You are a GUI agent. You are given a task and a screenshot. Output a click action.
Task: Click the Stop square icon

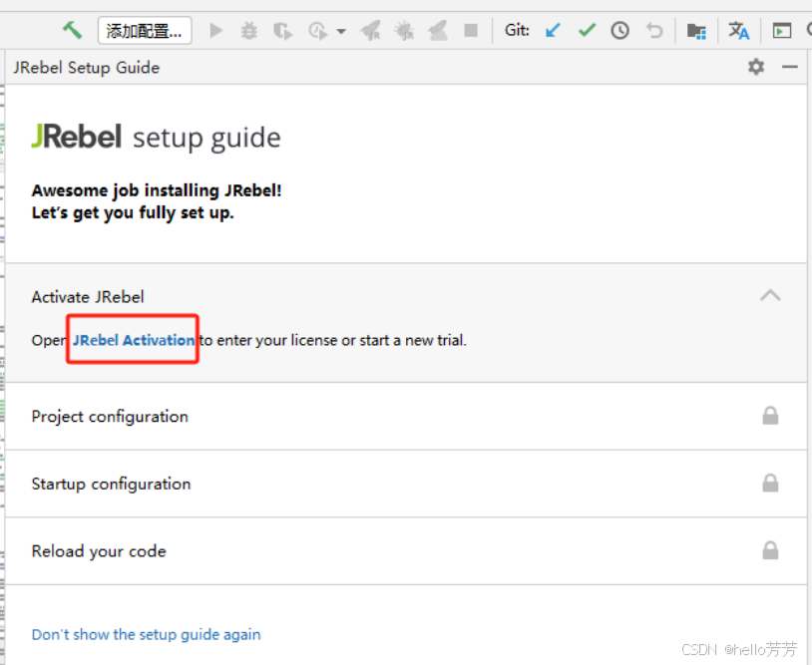(x=471, y=31)
